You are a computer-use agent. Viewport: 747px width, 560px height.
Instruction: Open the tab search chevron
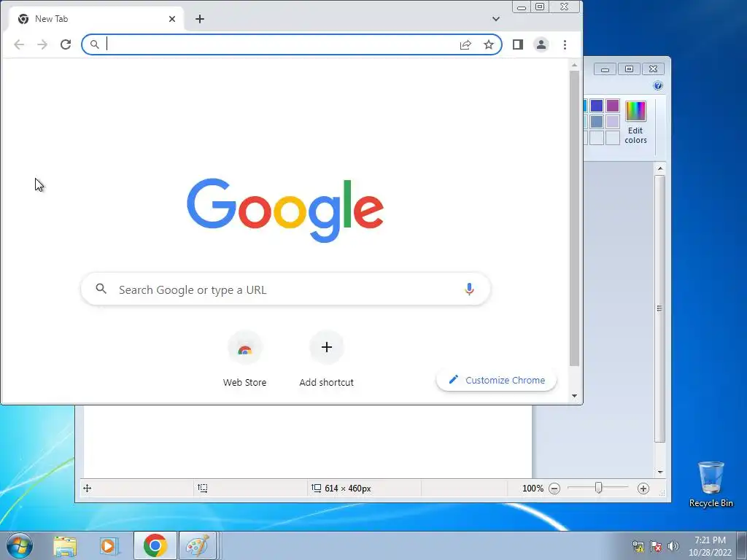496,19
